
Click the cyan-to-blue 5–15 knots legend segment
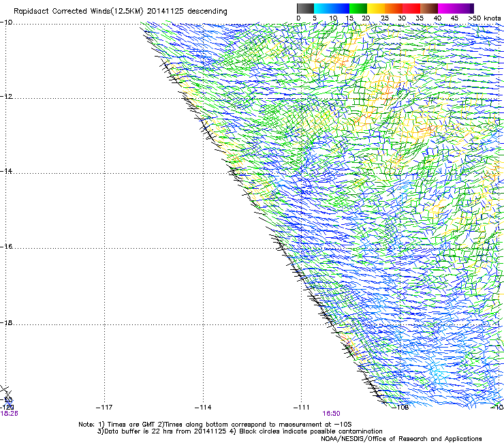[332, 8]
